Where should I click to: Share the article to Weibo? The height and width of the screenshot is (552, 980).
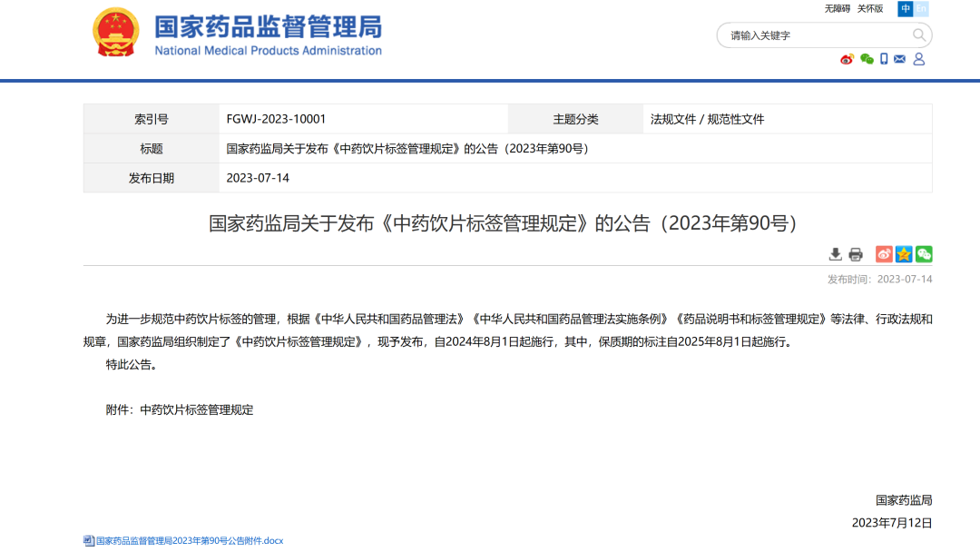click(884, 254)
